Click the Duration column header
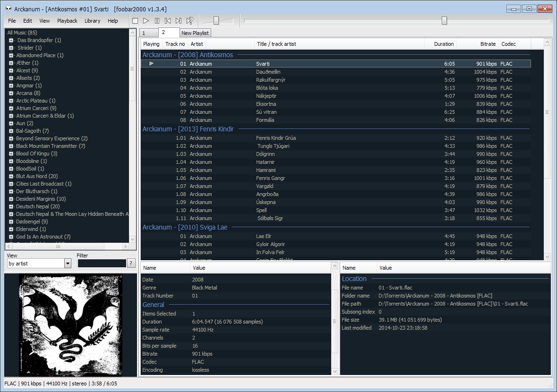This screenshot has width=557, height=392. [444, 44]
